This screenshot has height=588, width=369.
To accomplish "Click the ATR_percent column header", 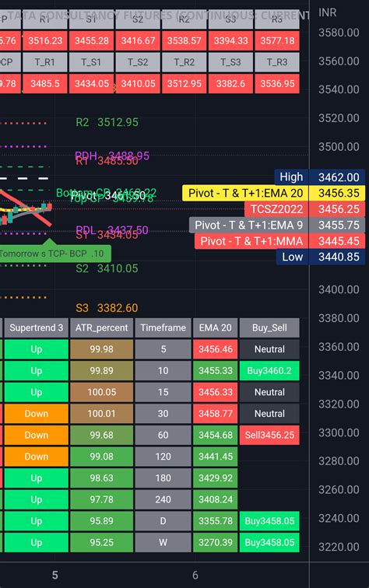I will pyautogui.click(x=102, y=327).
